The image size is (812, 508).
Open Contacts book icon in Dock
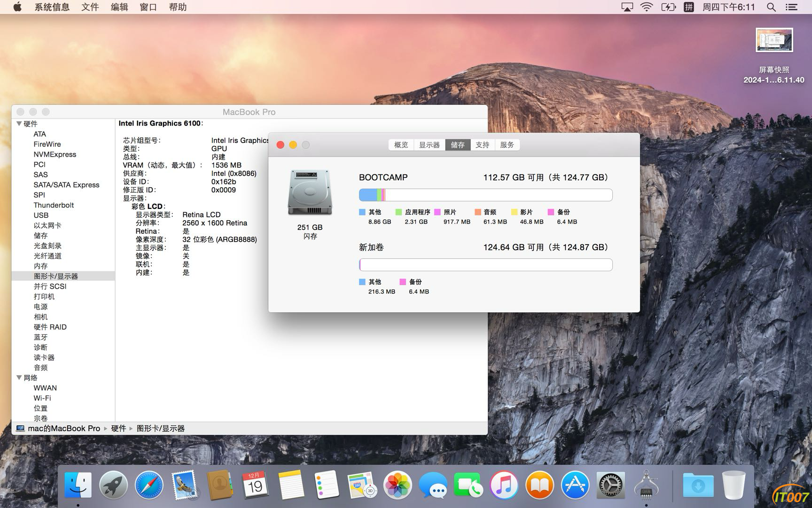pos(220,485)
